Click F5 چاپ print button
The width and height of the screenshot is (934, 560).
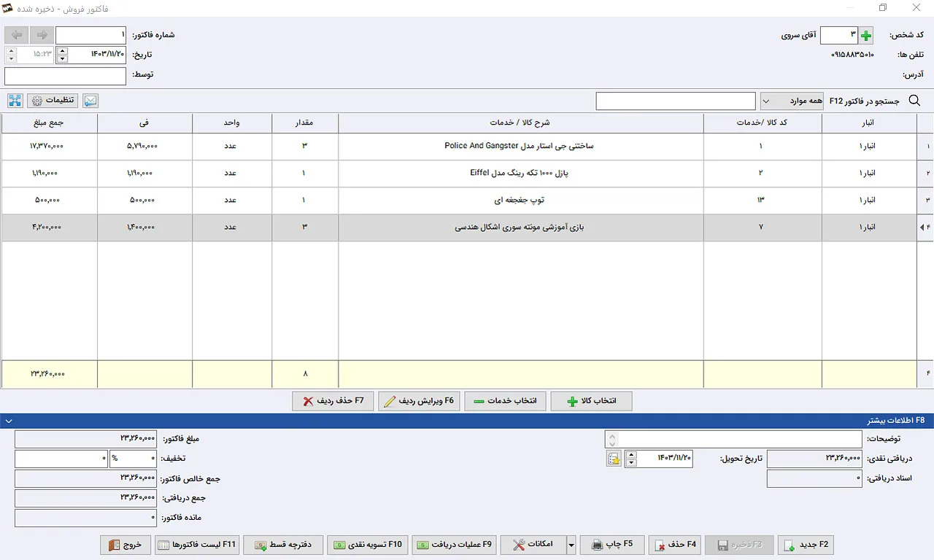611,545
